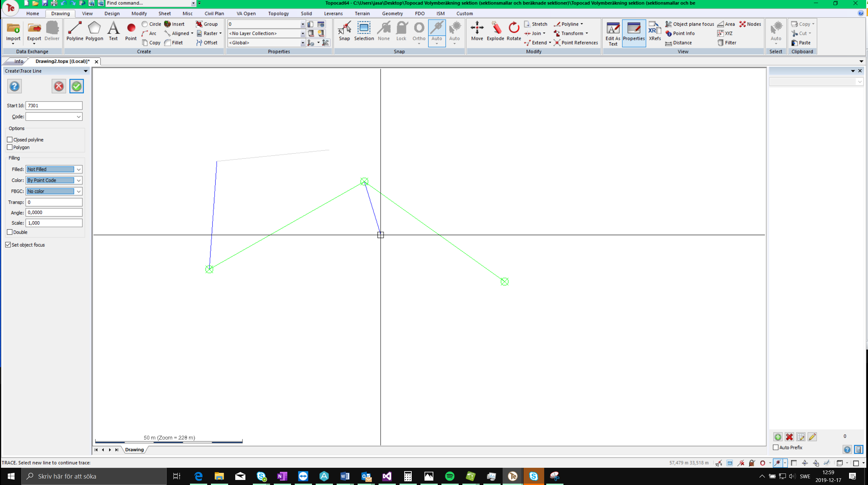Cancel trace with the red X
The height and width of the screenshot is (485, 868).
click(59, 86)
